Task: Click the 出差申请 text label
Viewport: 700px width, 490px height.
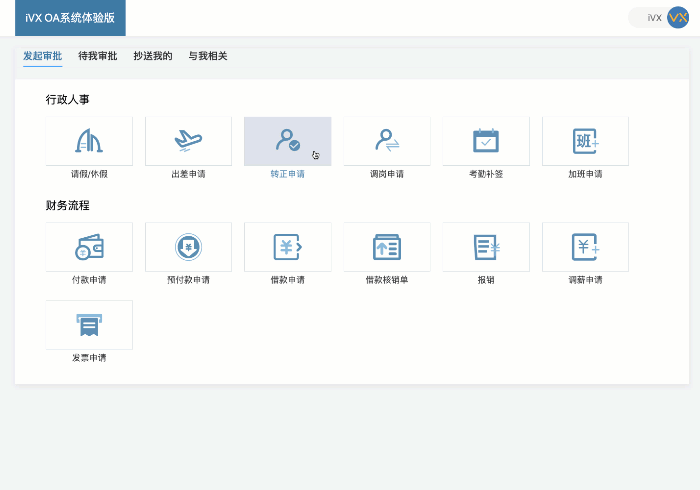Action: (188, 174)
